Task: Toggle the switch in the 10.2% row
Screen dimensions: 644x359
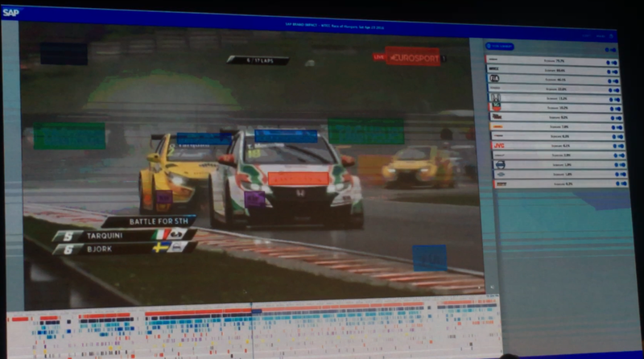Action: 617,109
